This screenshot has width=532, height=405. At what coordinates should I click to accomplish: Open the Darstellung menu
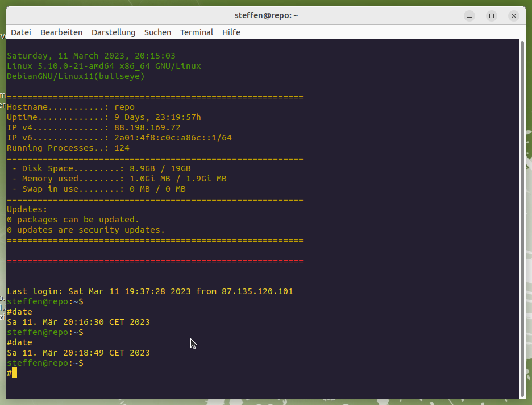click(113, 32)
